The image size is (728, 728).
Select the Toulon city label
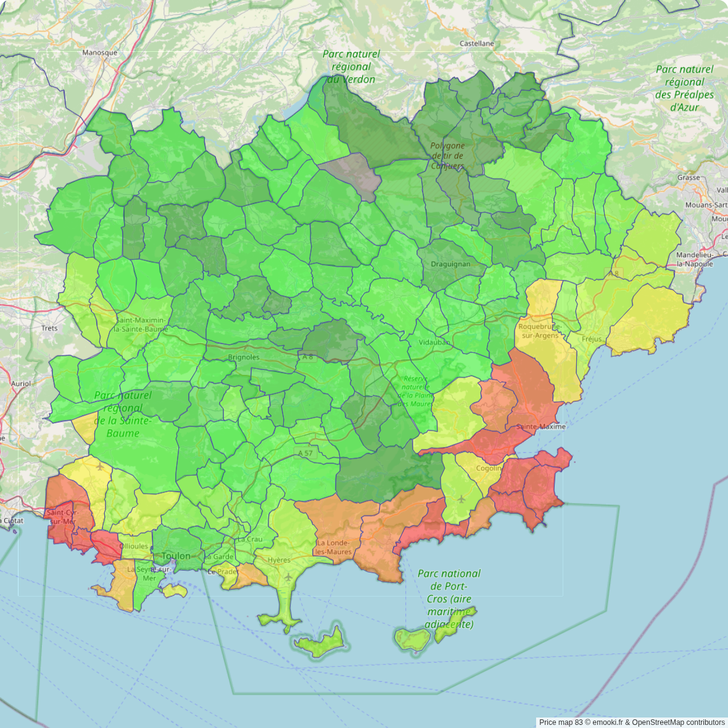(176, 556)
